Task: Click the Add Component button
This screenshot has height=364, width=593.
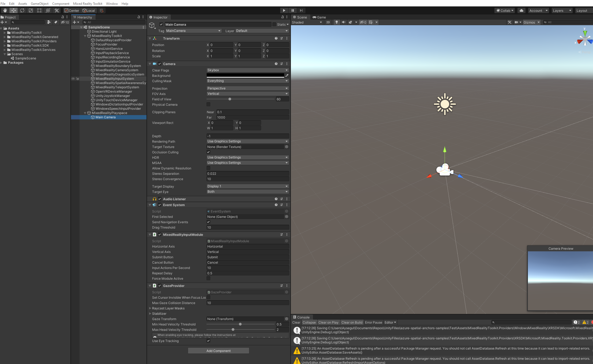Action: click(219, 351)
